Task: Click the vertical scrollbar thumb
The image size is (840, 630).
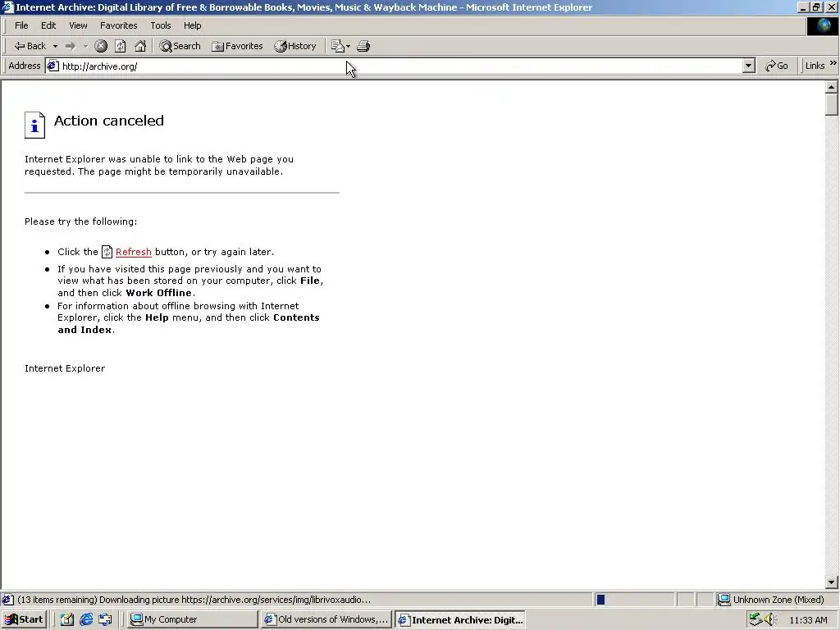Action: tap(831, 104)
